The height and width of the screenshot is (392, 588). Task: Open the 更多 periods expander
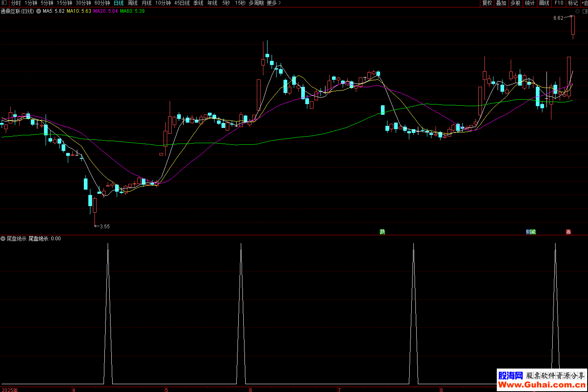(x=274, y=3)
